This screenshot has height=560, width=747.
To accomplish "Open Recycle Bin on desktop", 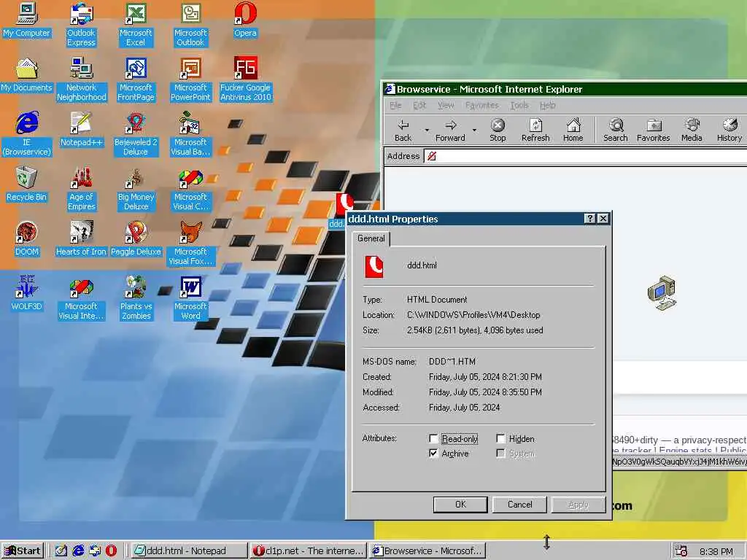I will [x=27, y=184].
